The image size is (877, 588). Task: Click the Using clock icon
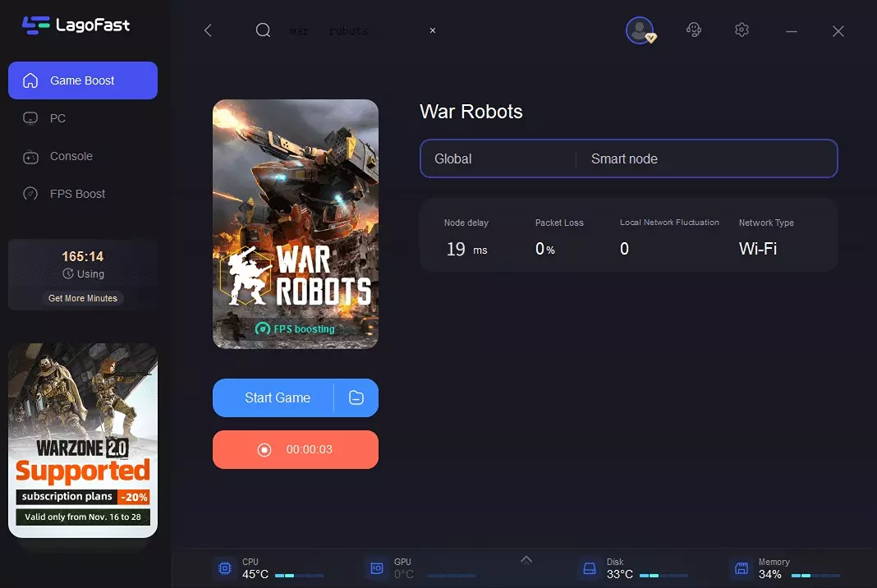68,273
